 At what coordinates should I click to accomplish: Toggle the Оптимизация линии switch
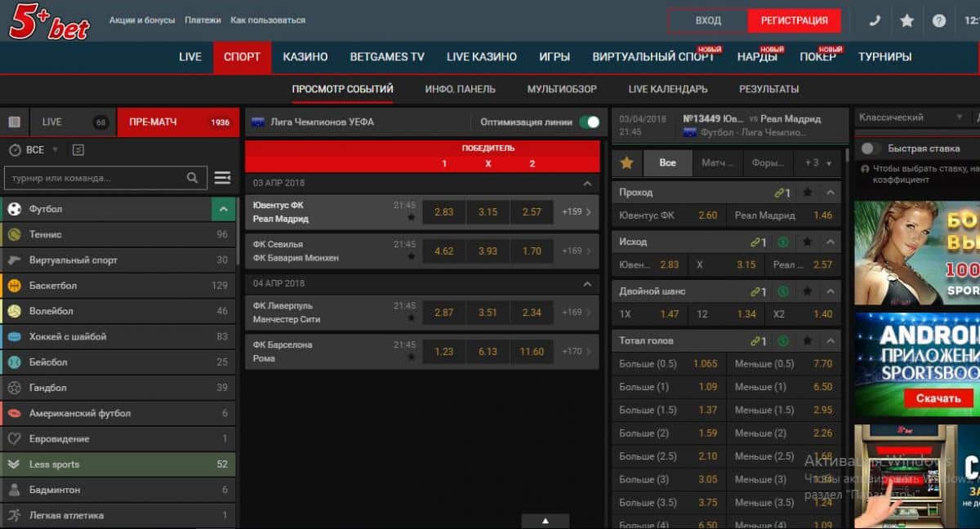[589, 122]
